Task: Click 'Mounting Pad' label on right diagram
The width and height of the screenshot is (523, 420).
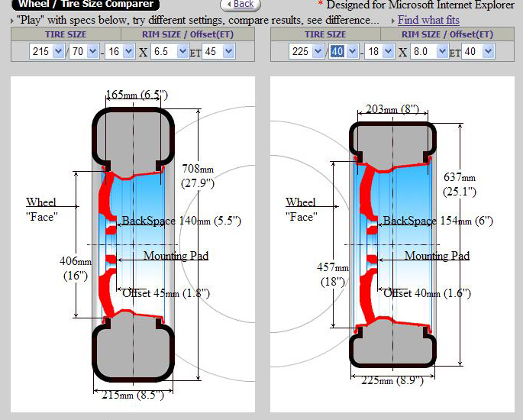Action: (437, 256)
